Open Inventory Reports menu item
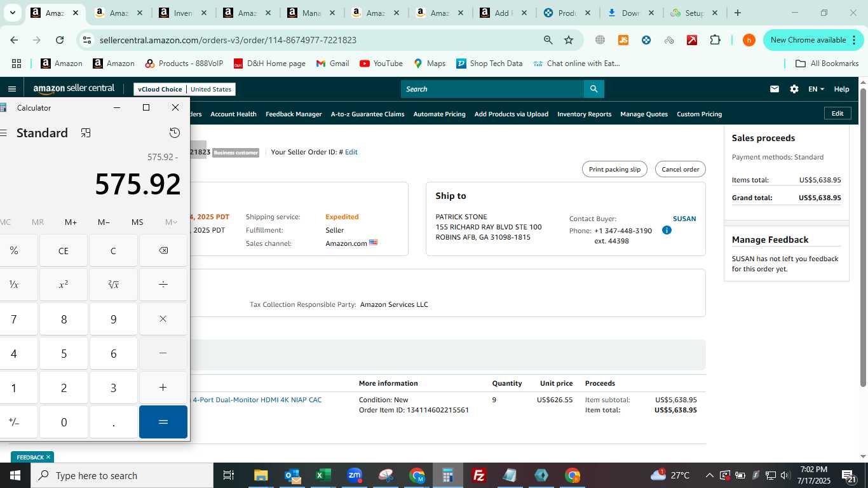Viewport: 868px width, 488px height. pyautogui.click(x=584, y=114)
